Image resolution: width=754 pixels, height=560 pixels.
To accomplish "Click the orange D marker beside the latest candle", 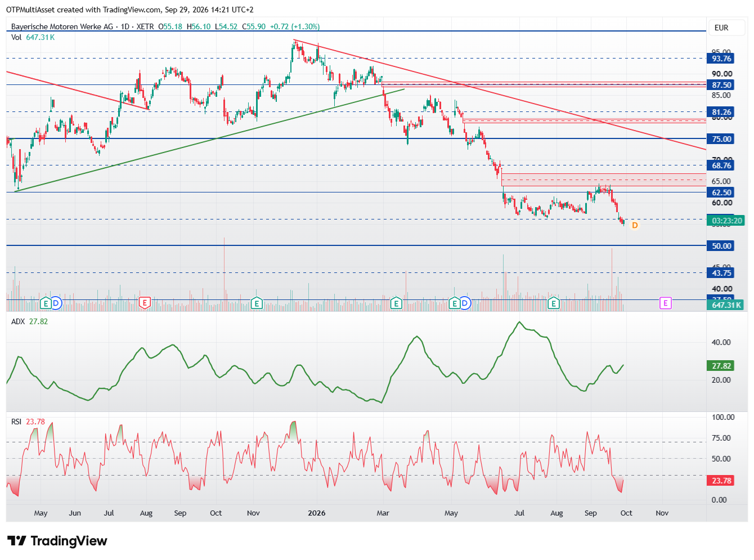I will pyautogui.click(x=635, y=225).
